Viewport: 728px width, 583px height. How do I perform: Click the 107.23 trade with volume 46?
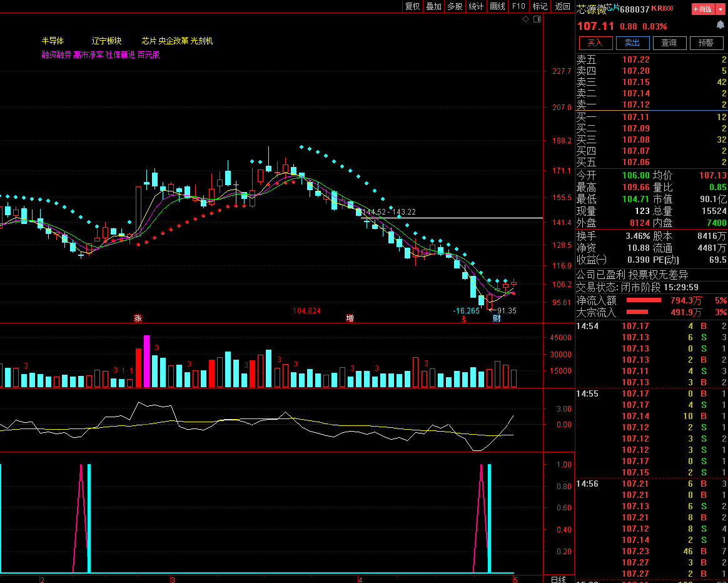[652, 552]
